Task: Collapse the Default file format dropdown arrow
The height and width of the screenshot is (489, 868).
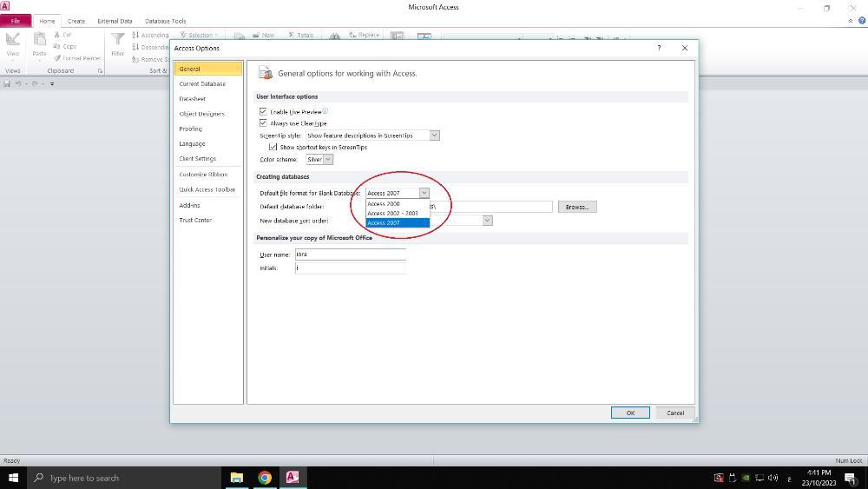Action: pos(424,193)
